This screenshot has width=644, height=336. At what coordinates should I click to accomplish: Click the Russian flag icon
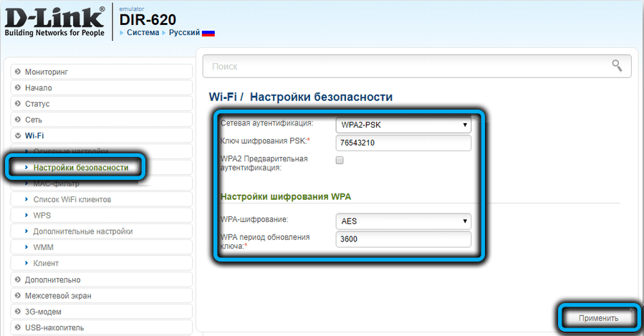coord(208,33)
